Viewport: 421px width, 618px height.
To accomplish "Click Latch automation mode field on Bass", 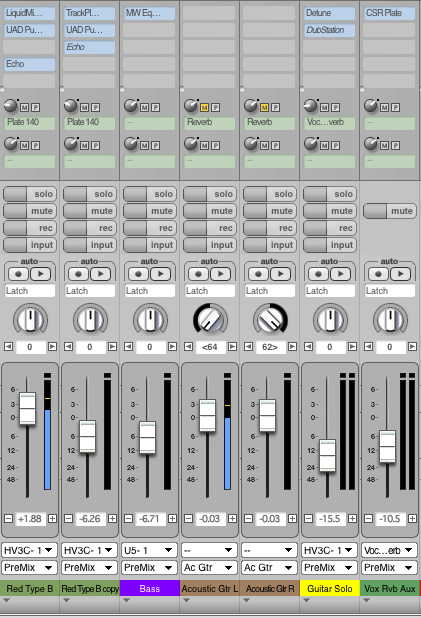I will click(x=149, y=291).
